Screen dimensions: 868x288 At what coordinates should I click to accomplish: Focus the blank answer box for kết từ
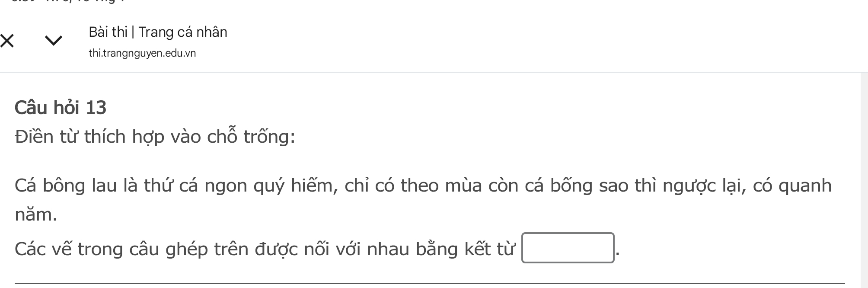(568, 248)
